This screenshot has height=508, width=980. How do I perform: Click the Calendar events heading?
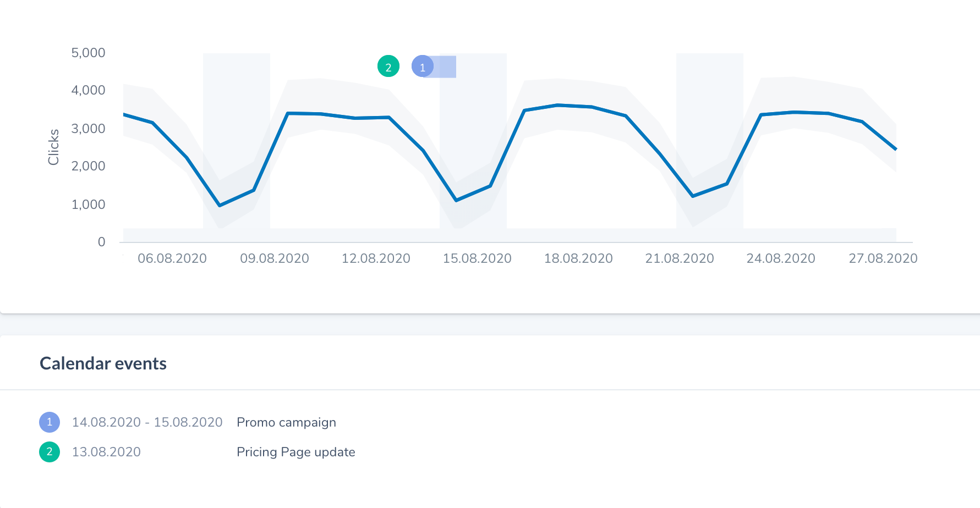103,363
